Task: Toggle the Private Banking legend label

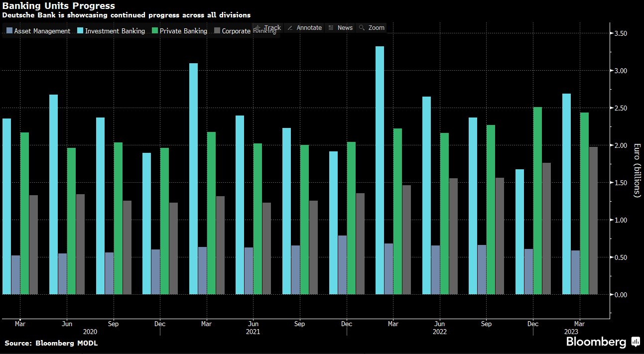Action: point(183,31)
